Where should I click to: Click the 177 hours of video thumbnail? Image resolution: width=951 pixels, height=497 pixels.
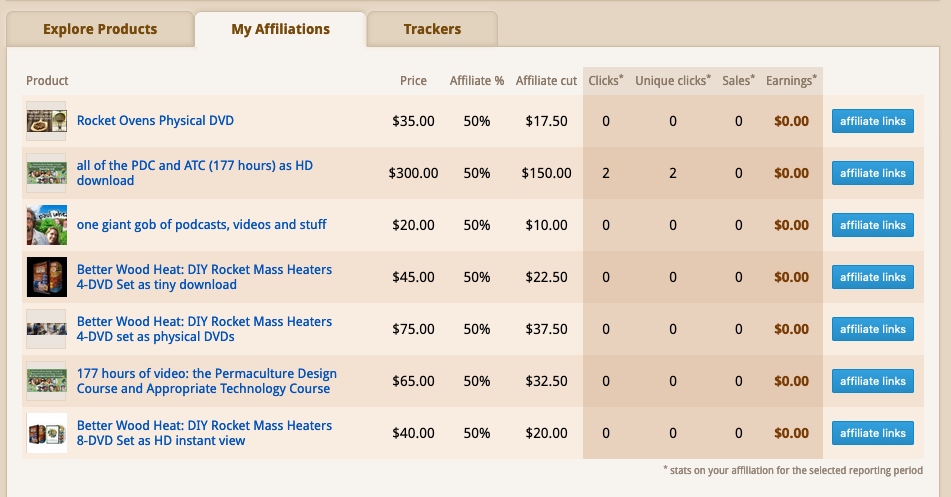point(46,381)
